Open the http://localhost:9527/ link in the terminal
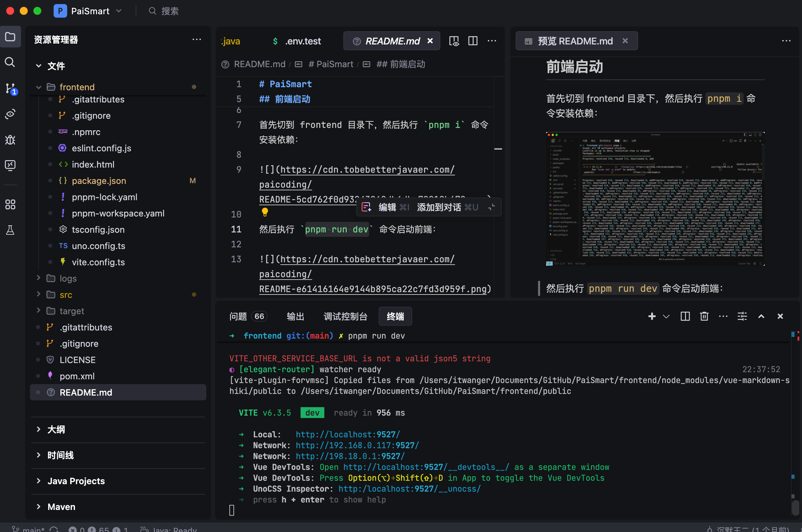The width and height of the screenshot is (802, 532). pos(347,434)
